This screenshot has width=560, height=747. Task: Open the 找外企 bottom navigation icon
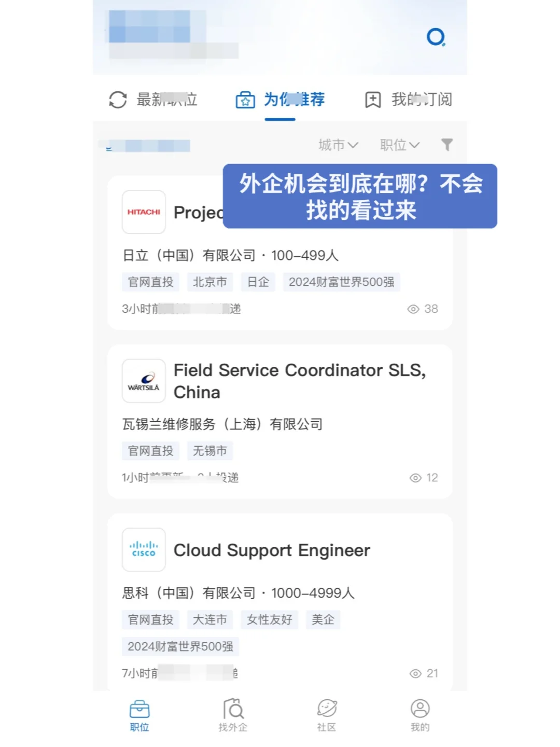pyautogui.click(x=233, y=709)
